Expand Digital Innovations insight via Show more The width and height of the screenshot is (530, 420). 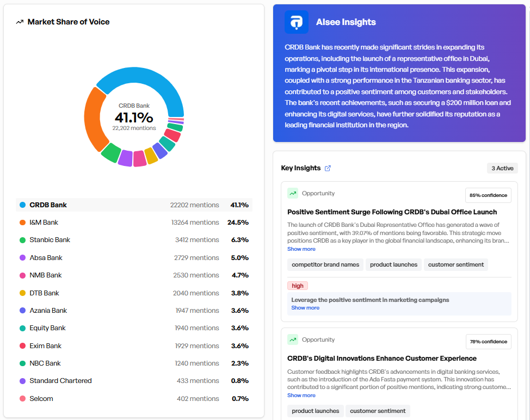301,396
